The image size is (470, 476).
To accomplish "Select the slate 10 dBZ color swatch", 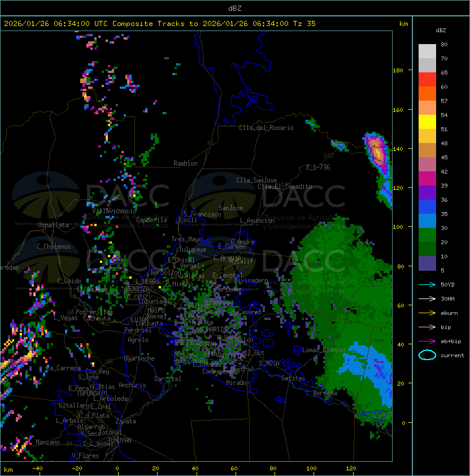I will (x=427, y=263).
